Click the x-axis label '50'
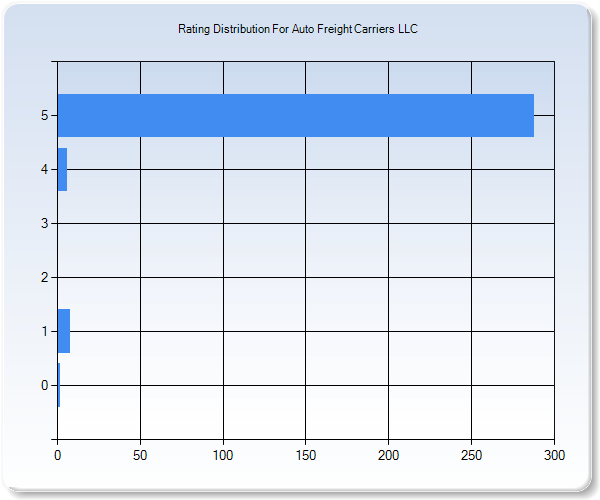This screenshot has height=500, width=600. coord(140,455)
